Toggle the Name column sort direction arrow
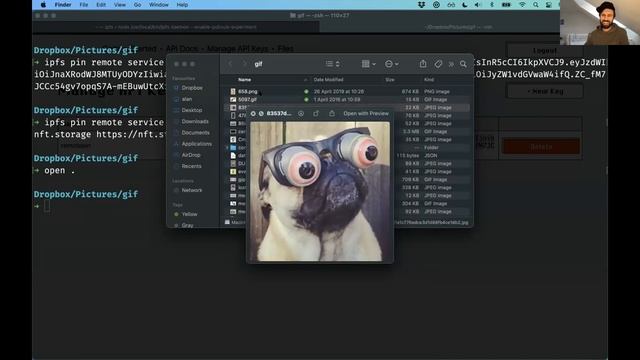This screenshot has height=360, width=640. pyautogui.click(x=305, y=80)
